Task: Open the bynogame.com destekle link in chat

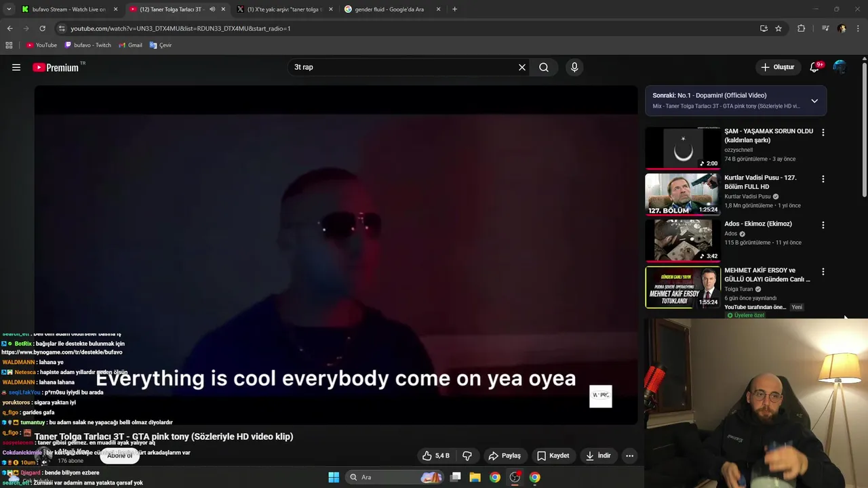Action: [62, 352]
